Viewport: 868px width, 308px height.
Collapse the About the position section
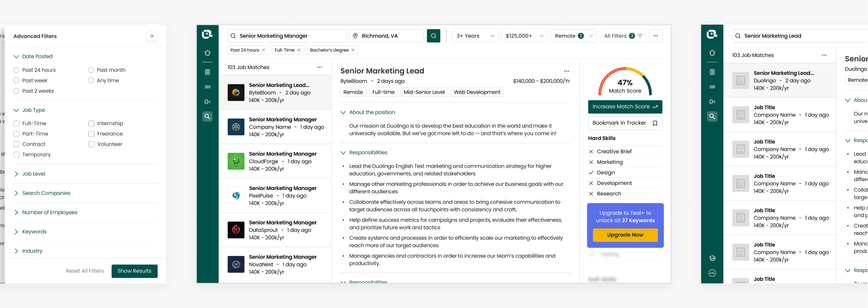[343, 112]
